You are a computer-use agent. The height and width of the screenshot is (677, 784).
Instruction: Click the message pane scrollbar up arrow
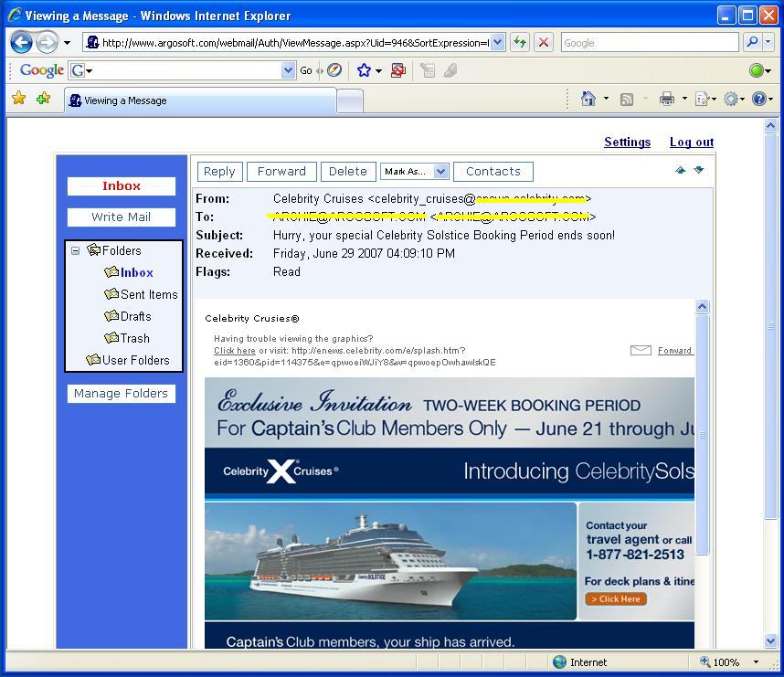[702, 306]
